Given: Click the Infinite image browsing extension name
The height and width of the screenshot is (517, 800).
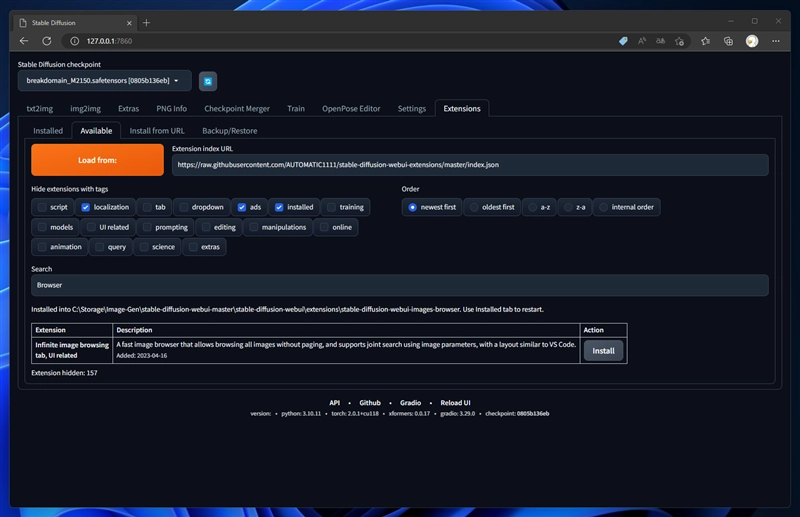Looking at the screenshot, I should pyautogui.click(x=72, y=345).
